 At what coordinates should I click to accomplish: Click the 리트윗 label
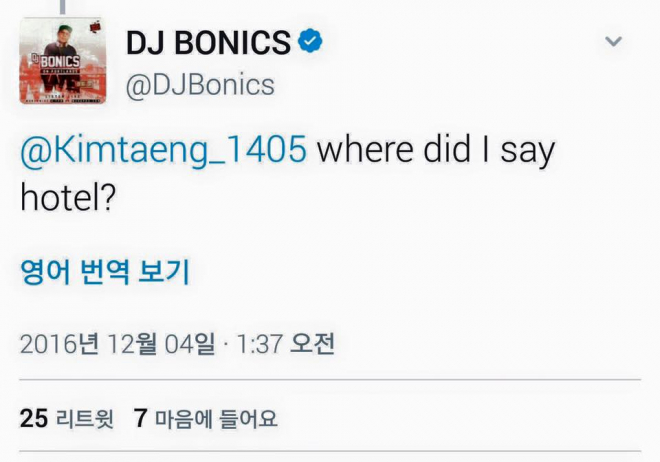point(86,417)
